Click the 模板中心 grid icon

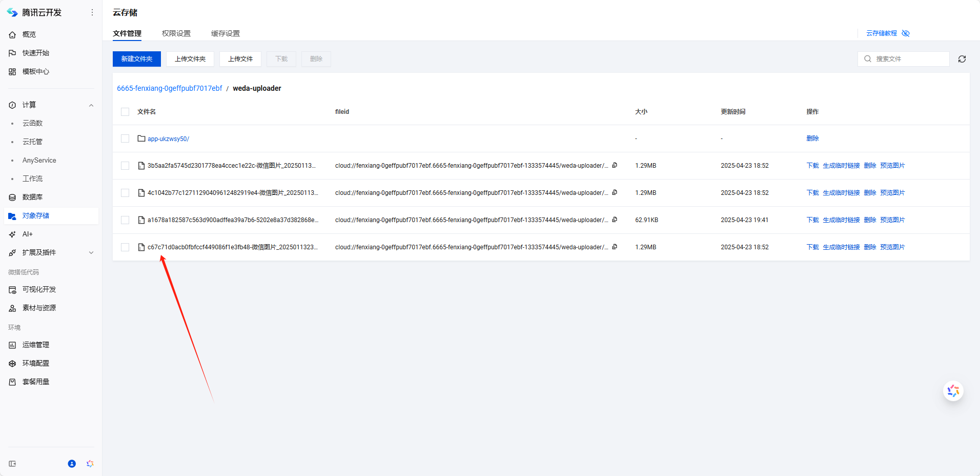point(12,71)
